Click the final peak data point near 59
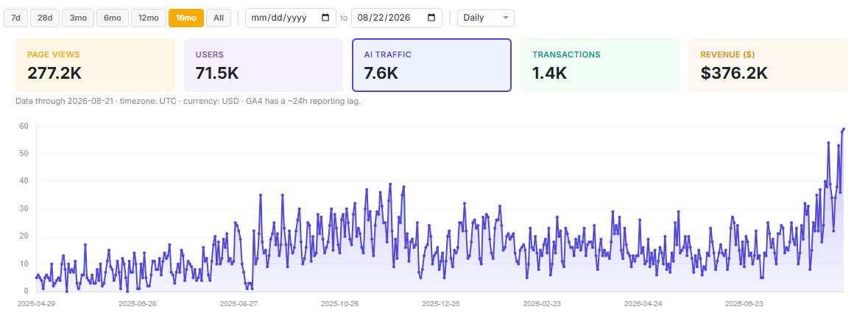This screenshot has height=332, width=868. coord(844,129)
